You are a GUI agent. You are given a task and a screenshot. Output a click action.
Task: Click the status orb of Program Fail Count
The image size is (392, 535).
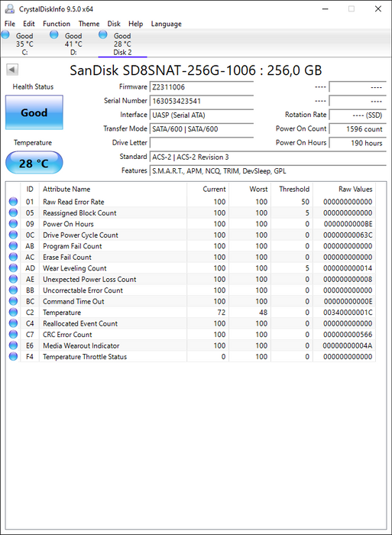[13, 245]
